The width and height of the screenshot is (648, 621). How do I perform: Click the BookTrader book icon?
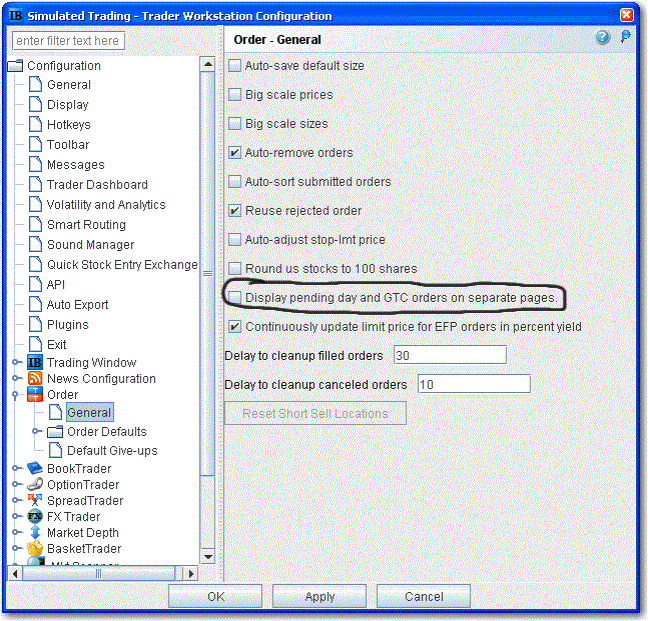(x=35, y=469)
